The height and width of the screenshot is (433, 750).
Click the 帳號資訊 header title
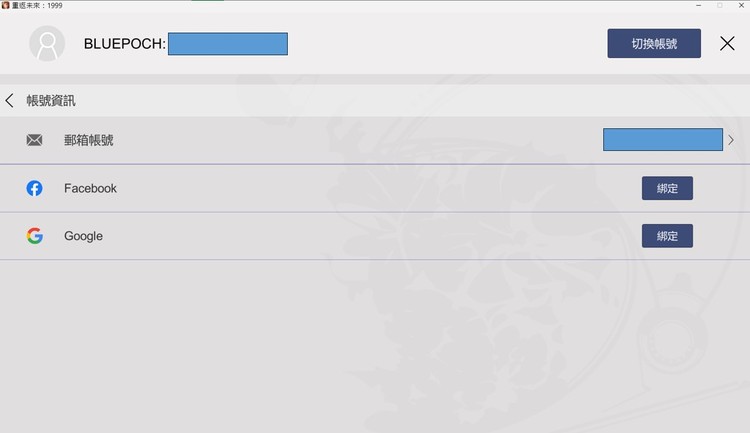pos(51,100)
